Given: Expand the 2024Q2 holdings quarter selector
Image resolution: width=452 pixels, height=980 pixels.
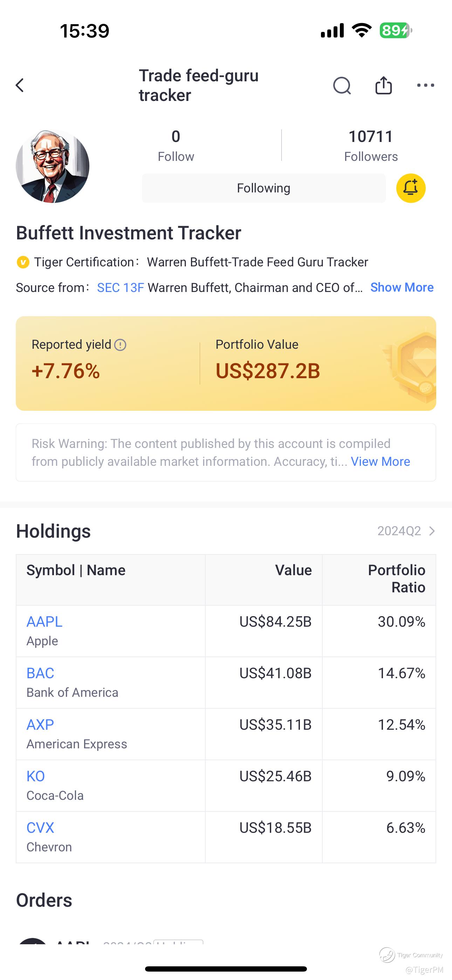Looking at the screenshot, I should click(406, 531).
